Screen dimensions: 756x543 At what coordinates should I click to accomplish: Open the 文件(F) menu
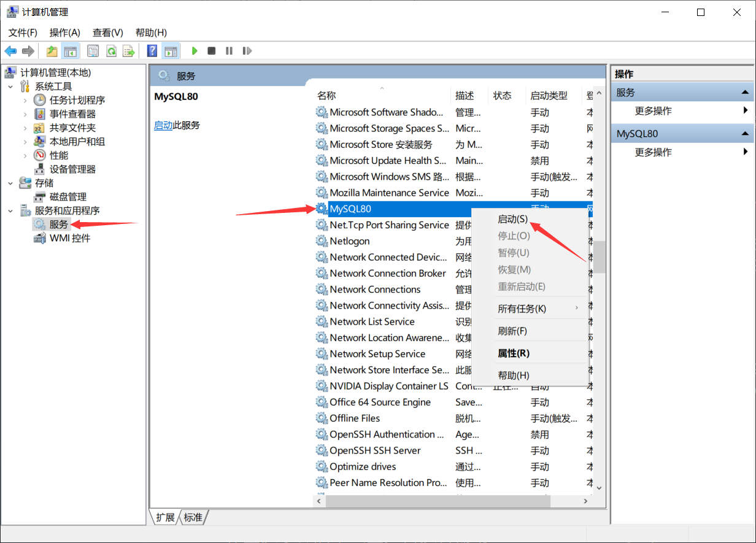23,33
